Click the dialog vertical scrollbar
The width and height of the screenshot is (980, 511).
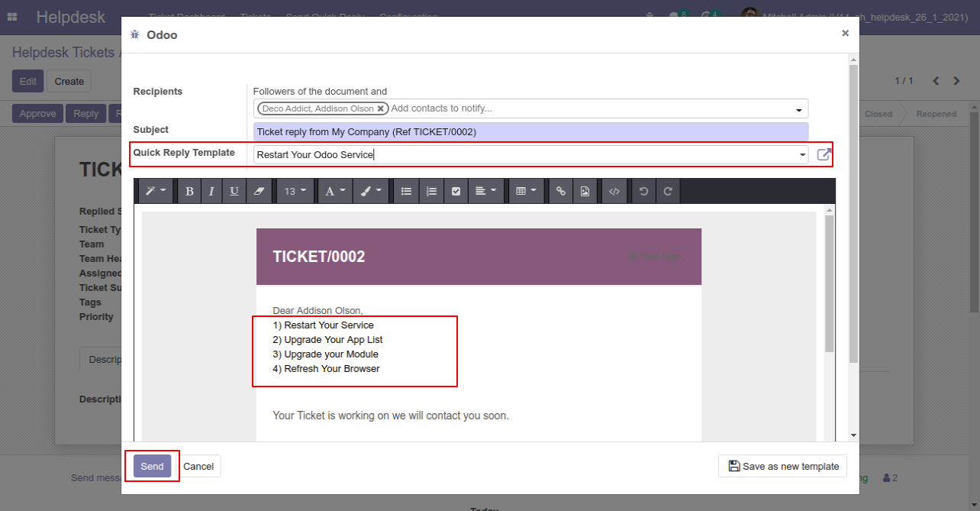[853, 214]
